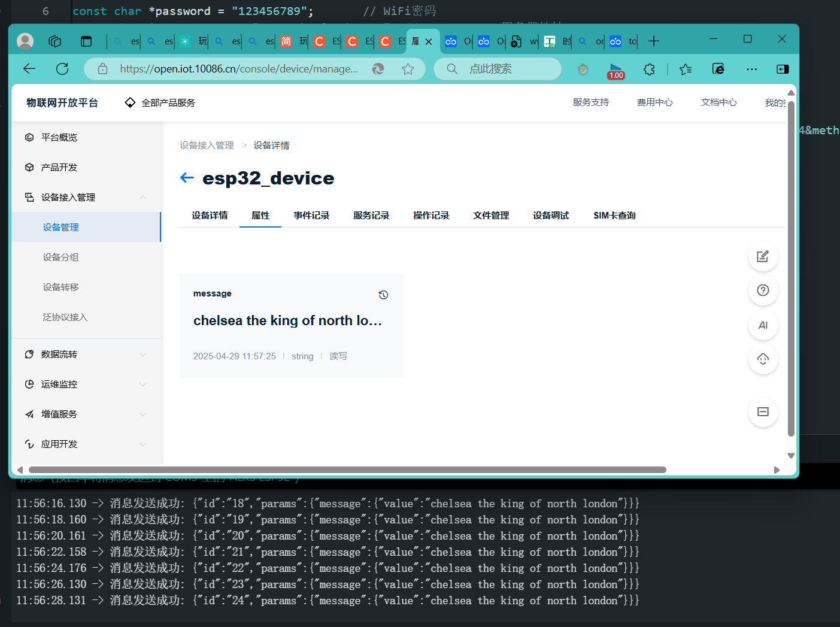Open the floating help question button
The width and height of the screenshot is (840, 627).
763,290
